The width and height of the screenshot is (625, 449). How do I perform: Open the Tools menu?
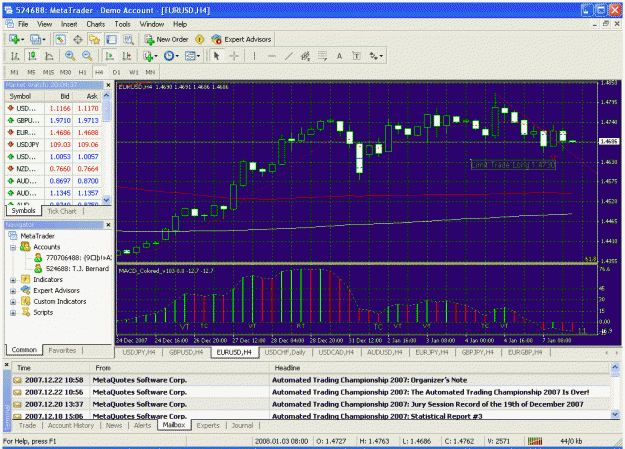point(122,24)
